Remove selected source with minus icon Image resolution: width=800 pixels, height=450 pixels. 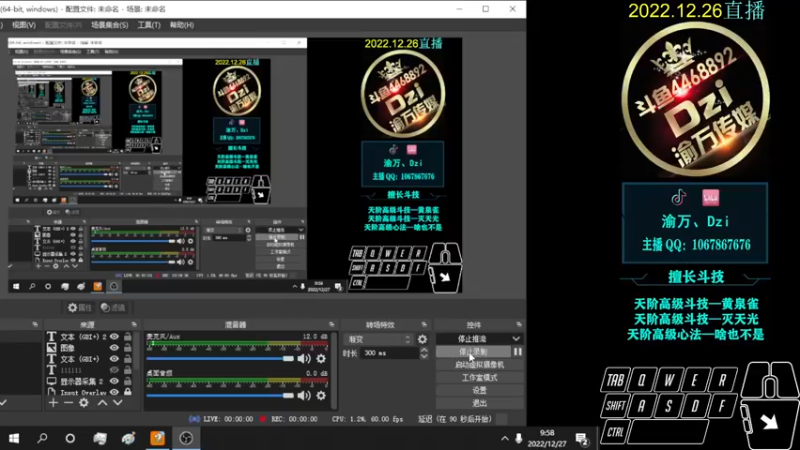pos(68,403)
